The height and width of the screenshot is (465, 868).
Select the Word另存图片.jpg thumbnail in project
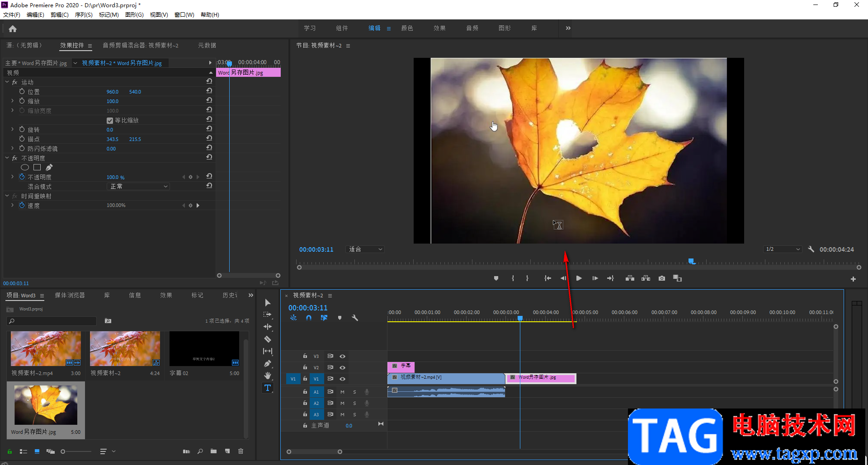click(x=46, y=405)
